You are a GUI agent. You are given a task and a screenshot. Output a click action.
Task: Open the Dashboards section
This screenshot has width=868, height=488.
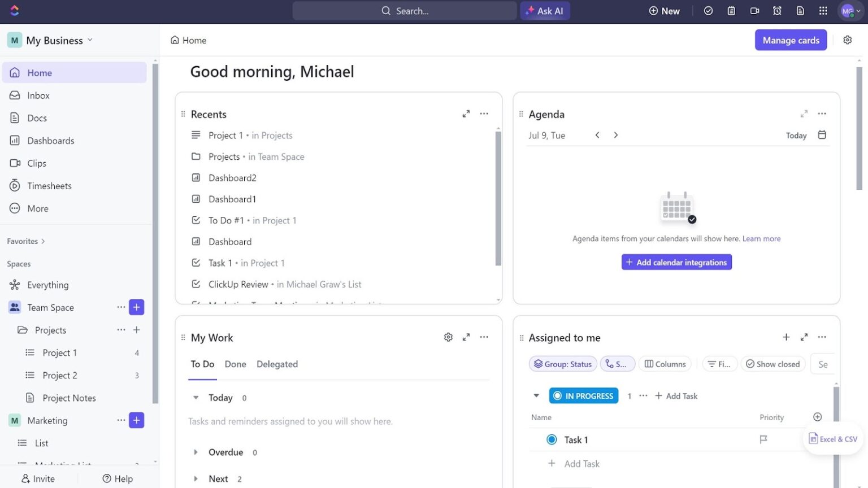[x=51, y=140]
